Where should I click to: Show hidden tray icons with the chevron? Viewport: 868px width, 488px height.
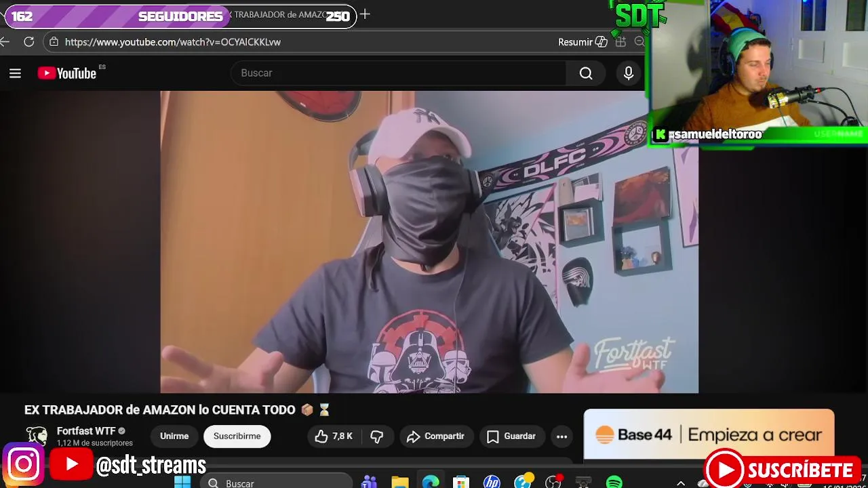point(681,483)
